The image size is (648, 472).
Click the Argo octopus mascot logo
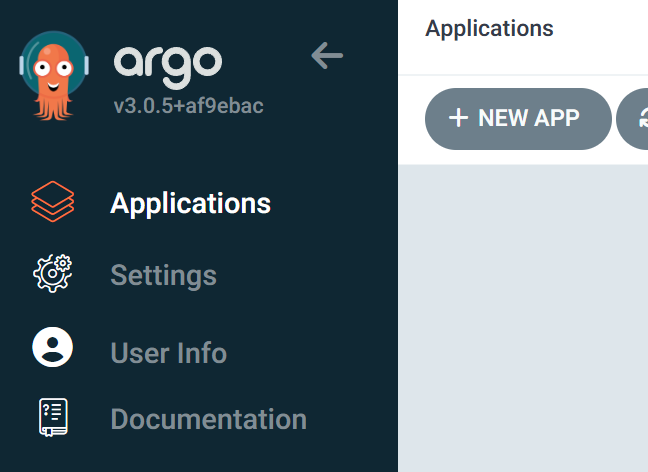tap(54, 76)
